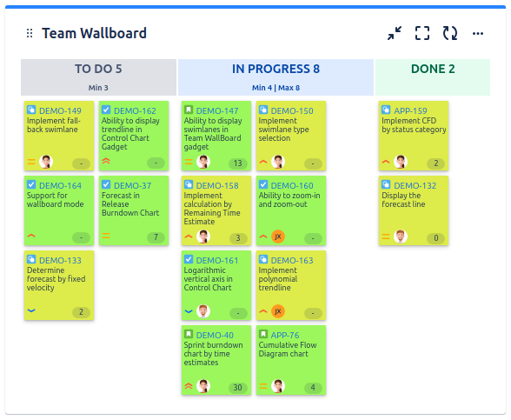
Task: Open the gadget more options menu
Action: (x=478, y=33)
